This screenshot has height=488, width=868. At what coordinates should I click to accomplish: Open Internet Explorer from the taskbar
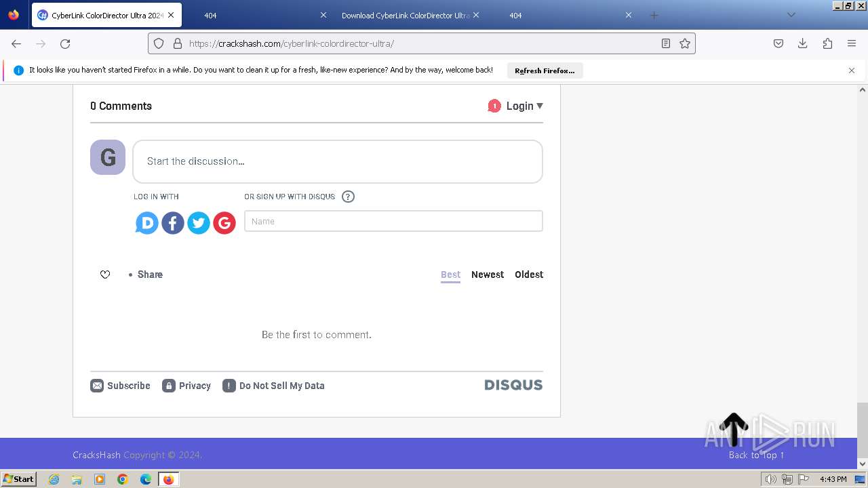pos(54,479)
